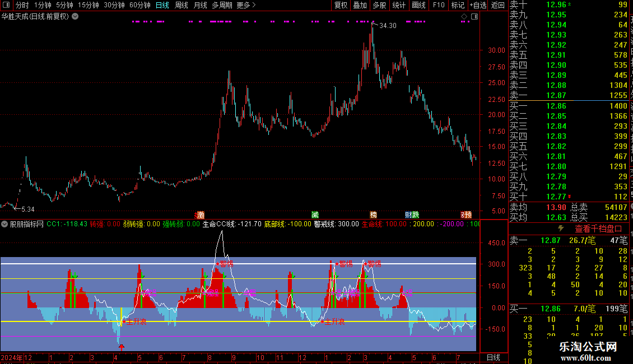This screenshot has width=633, height=364.
Task: Select the 5分钟 period
Action: (64, 5)
